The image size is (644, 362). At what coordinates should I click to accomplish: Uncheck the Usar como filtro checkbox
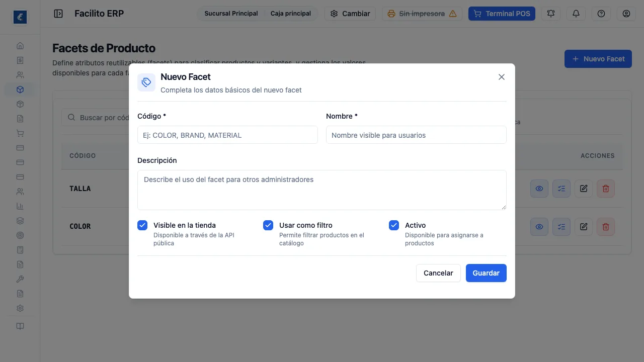pos(268,225)
